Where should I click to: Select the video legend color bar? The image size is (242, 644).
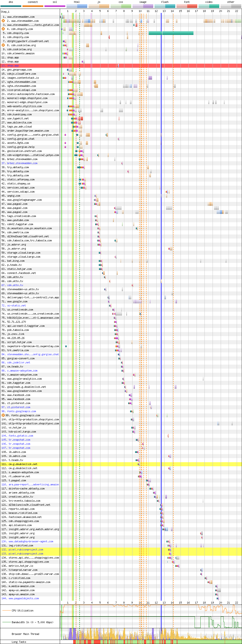209,6
